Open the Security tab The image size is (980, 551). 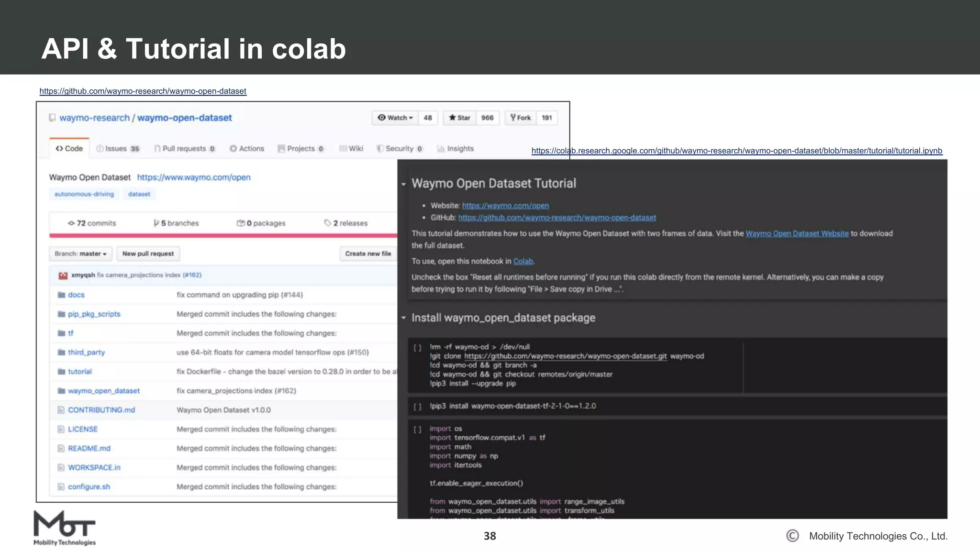click(x=400, y=149)
